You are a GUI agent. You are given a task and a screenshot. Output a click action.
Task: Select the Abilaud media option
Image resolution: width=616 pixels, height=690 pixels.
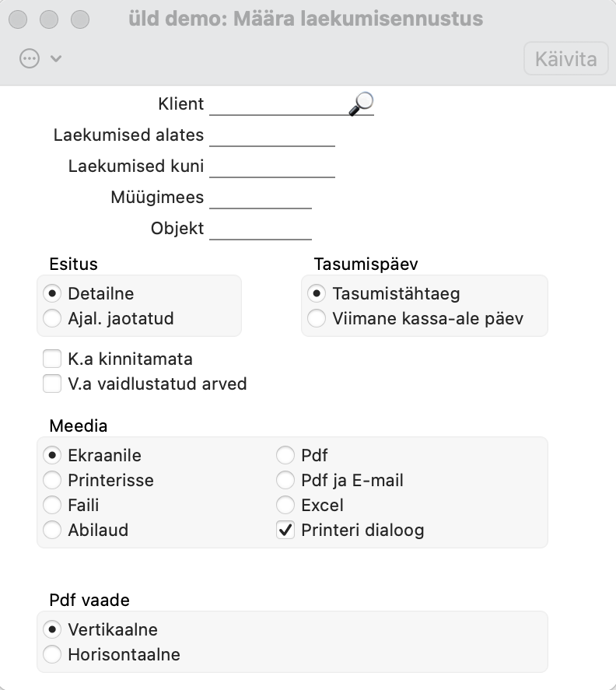pos(52,530)
